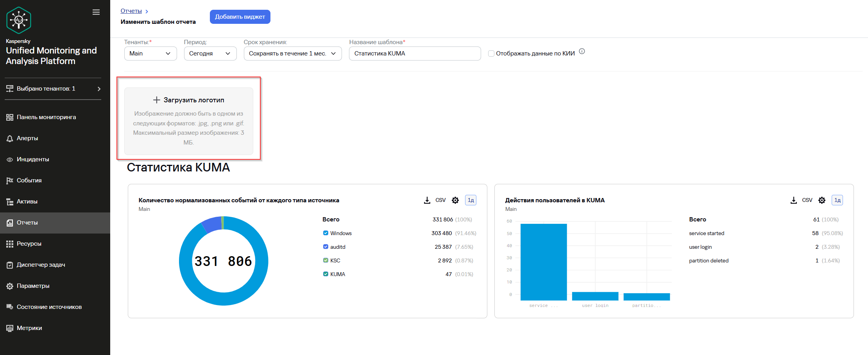Click the Resources grid icon

pyautogui.click(x=10, y=244)
